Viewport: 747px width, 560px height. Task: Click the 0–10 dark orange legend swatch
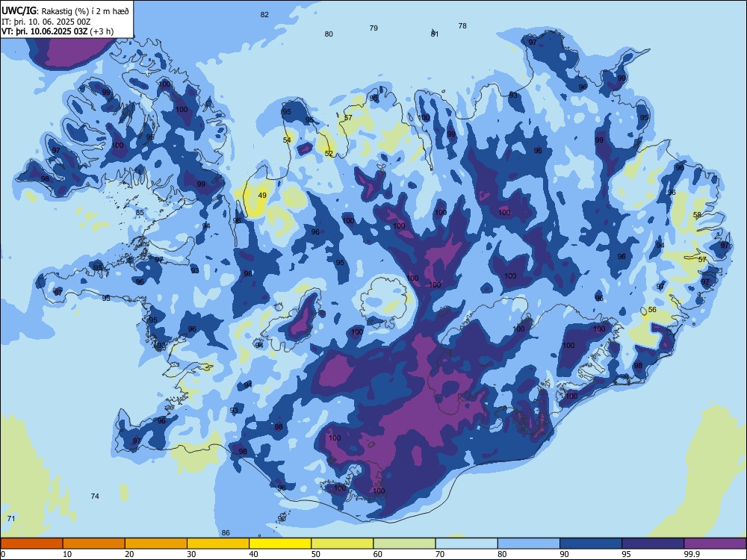[31, 544]
